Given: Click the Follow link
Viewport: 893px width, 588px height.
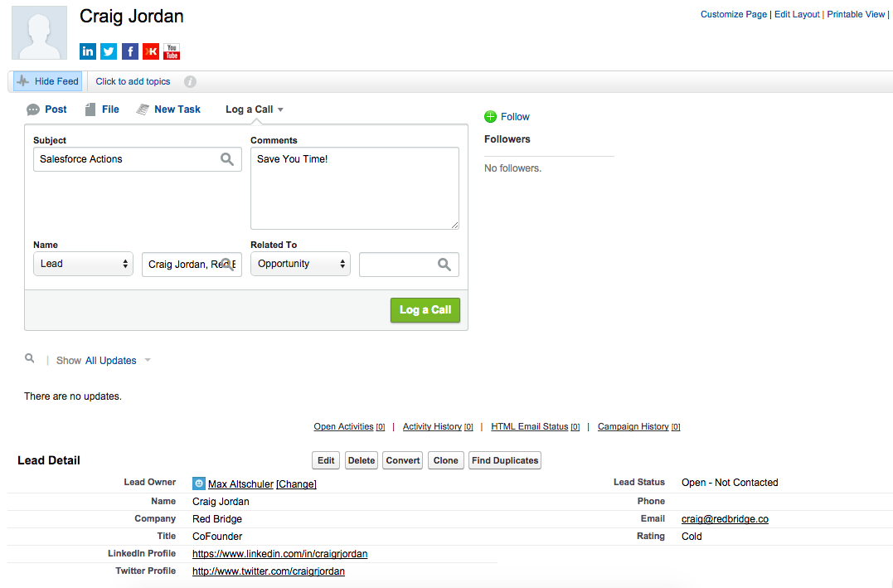Looking at the screenshot, I should tap(515, 117).
